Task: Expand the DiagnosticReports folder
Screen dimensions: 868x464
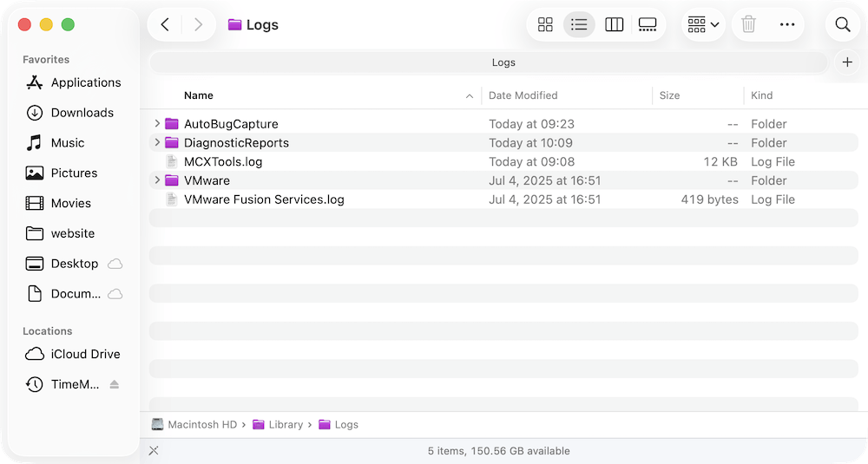Action: point(157,142)
